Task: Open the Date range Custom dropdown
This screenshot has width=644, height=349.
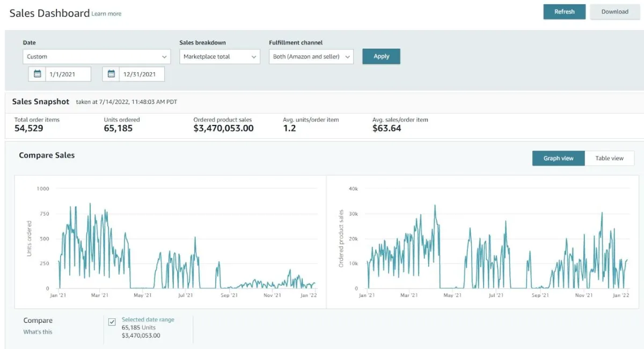Action: pos(97,57)
